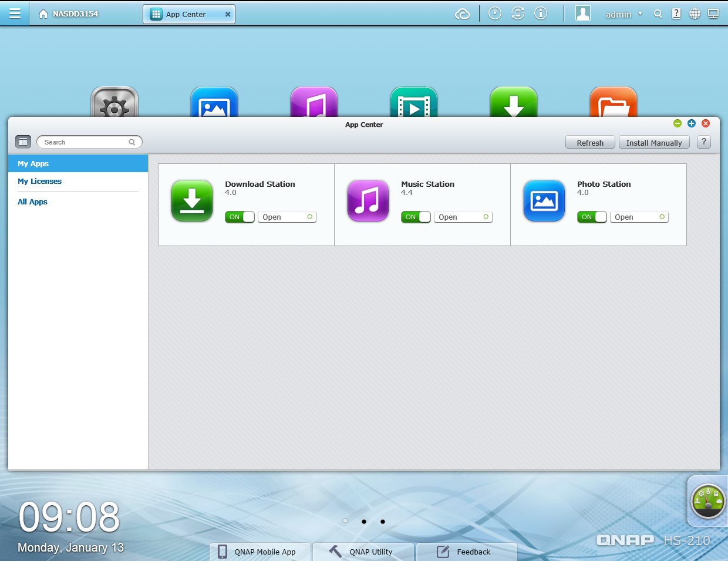The width and height of the screenshot is (728, 561).
Task: Click the NASDD3154 home icon
Action: pyautogui.click(x=43, y=14)
